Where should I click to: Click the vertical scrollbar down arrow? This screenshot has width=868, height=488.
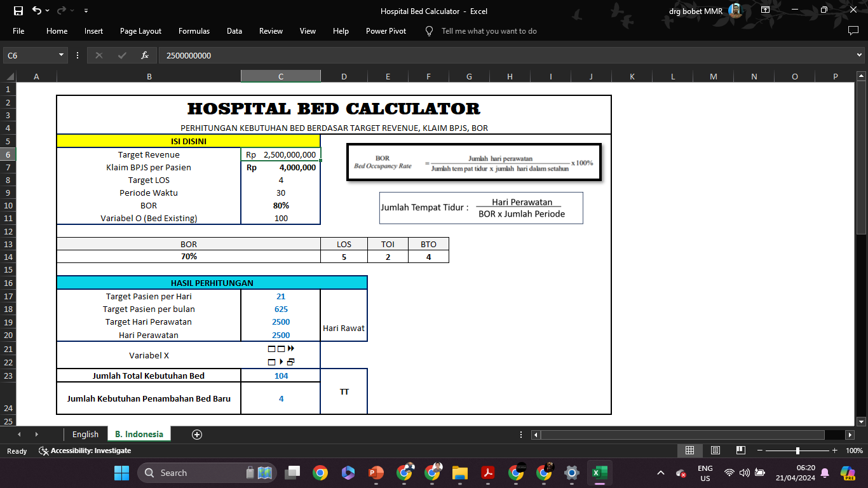pyautogui.click(x=862, y=421)
